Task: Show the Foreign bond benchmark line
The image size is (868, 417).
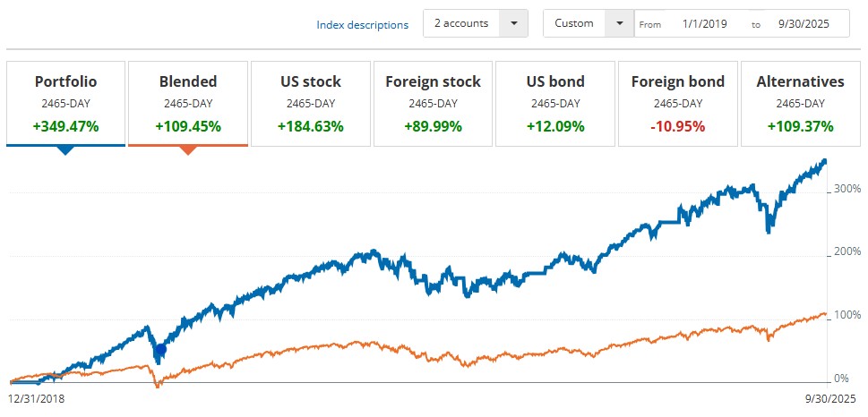Action: [678, 102]
